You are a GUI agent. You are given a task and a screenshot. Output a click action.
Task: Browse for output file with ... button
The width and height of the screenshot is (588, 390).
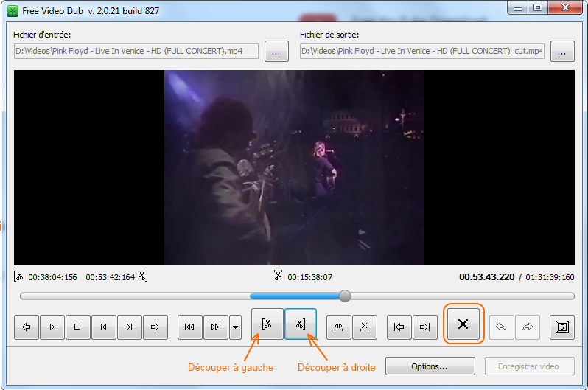(562, 51)
